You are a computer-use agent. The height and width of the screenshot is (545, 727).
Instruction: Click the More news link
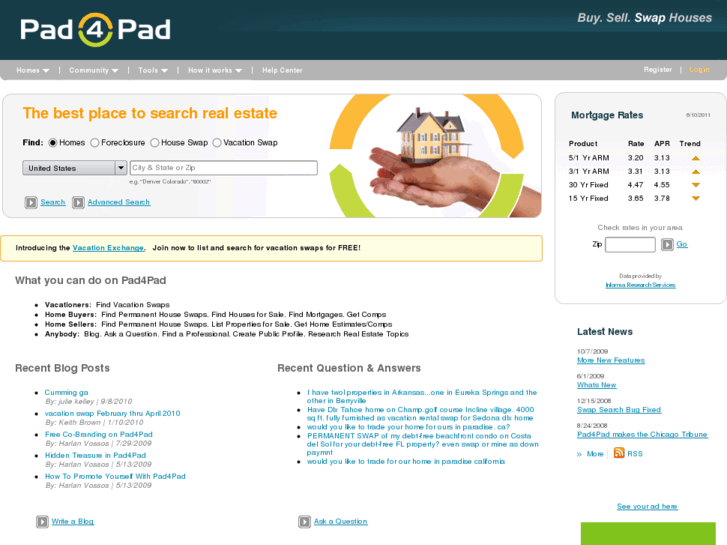595,454
